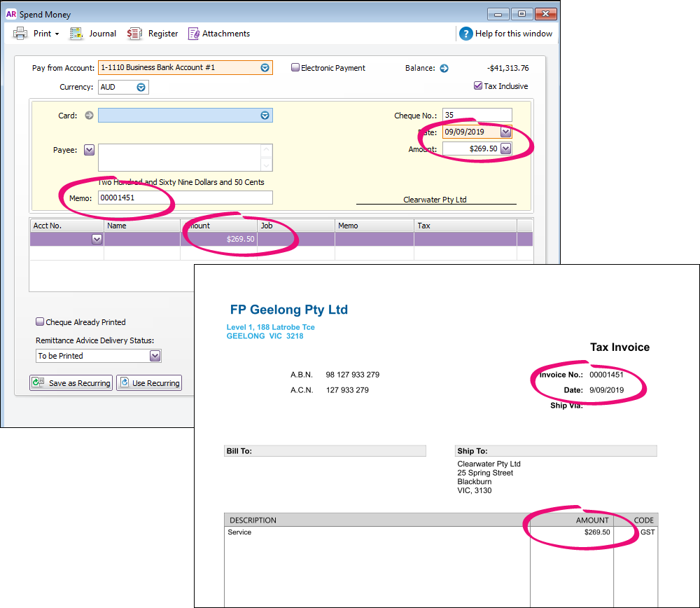Click the Help question mark icon
The height and width of the screenshot is (608, 700).
(x=465, y=34)
